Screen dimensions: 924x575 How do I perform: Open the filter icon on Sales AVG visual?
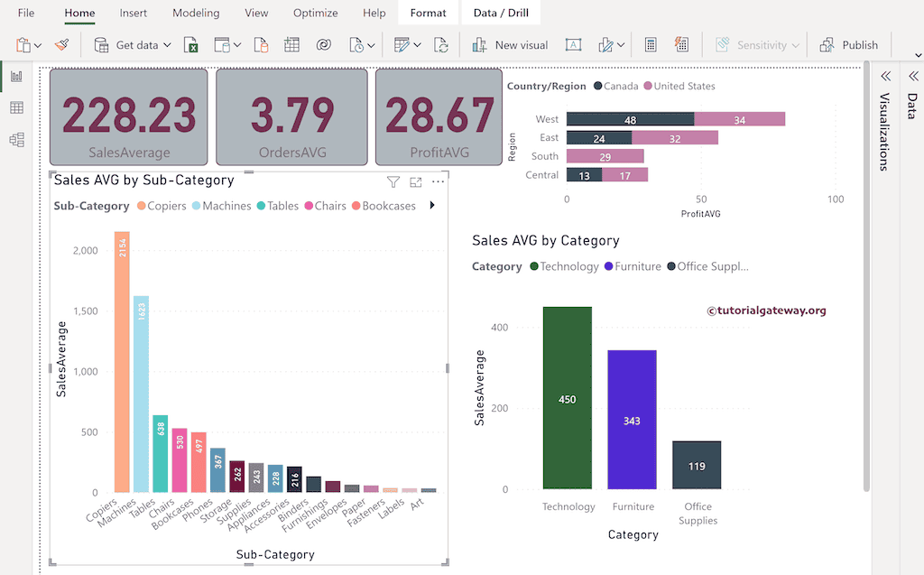(x=393, y=181)
